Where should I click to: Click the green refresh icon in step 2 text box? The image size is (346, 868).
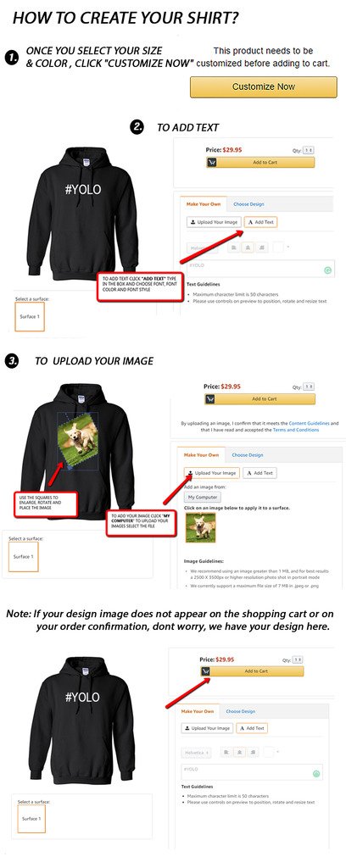327,270
